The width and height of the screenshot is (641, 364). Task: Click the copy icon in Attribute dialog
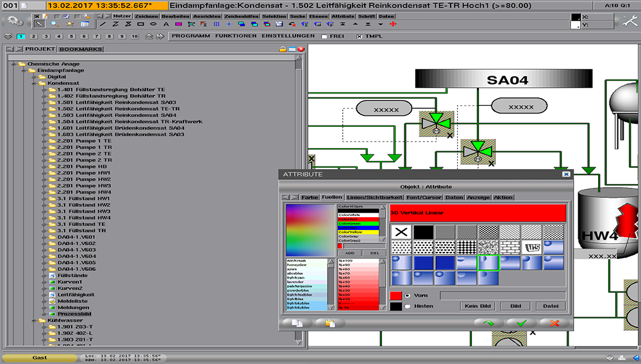pos(297,323)
